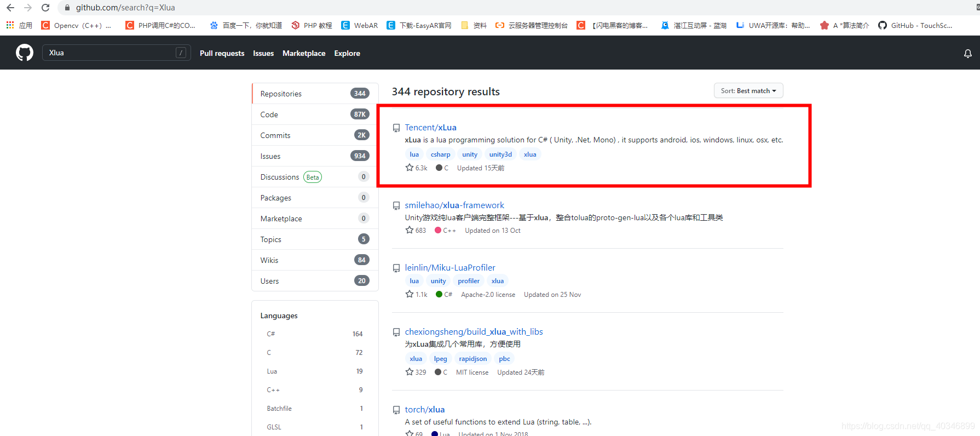This screenshot has height=436, width=980.
Task: Filter by GLSL language
Action: [315, 427]
